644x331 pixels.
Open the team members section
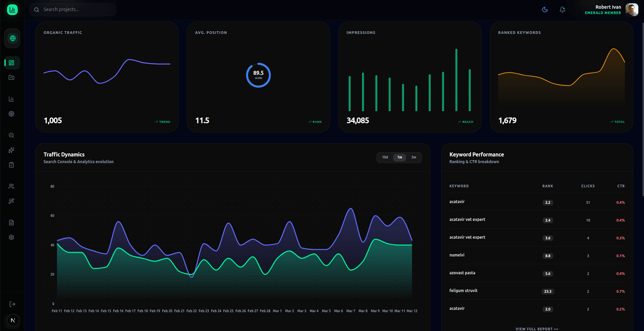coord(11,186)
